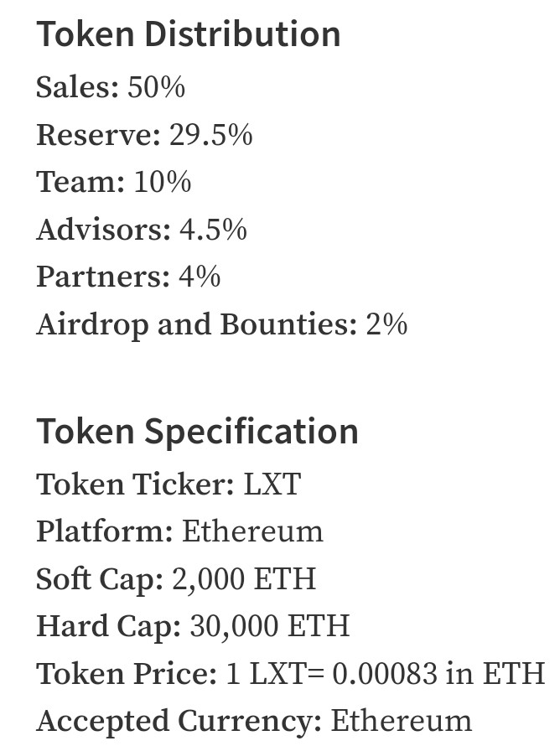This screenshot has width=560, height=746.
Task: Click Accepted Currency: Ethereum text
Action: point(254,721)
